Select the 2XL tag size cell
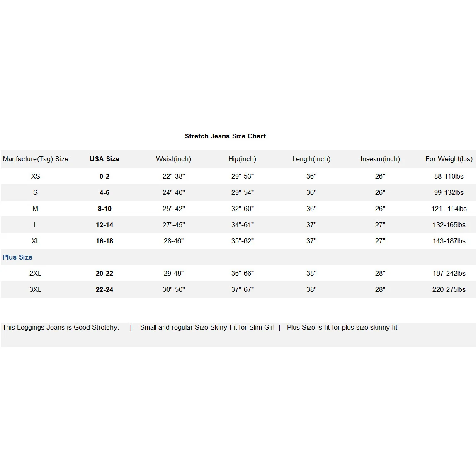This screenshot has height=476, width=476. [x=36, y=274]
